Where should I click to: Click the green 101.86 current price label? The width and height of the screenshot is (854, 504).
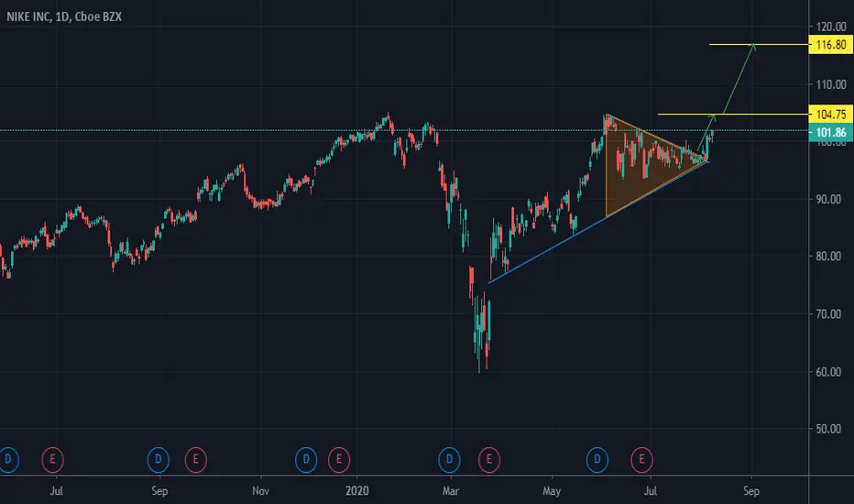point(830,132)
